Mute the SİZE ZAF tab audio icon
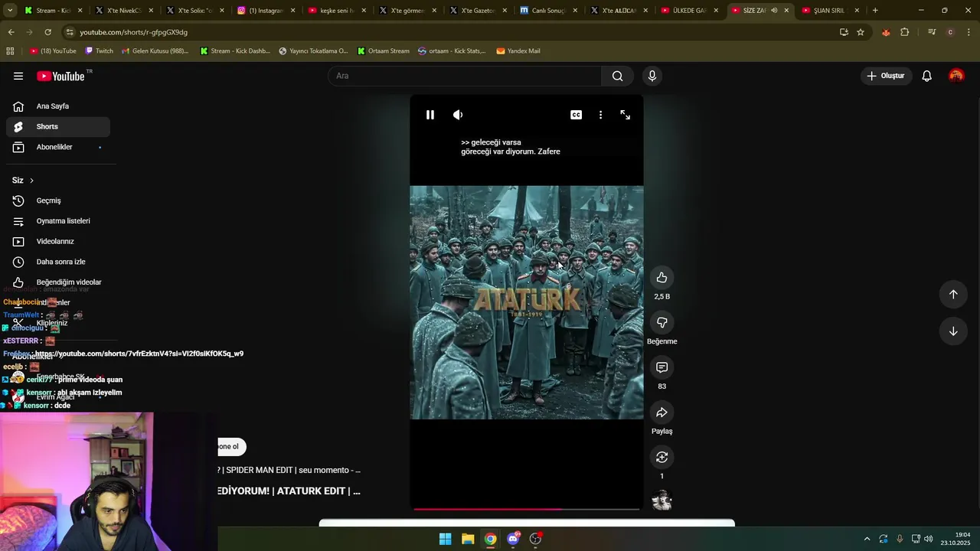Viewport: 980px width, 551px height. pyautogui.click(x=774, y=11)
